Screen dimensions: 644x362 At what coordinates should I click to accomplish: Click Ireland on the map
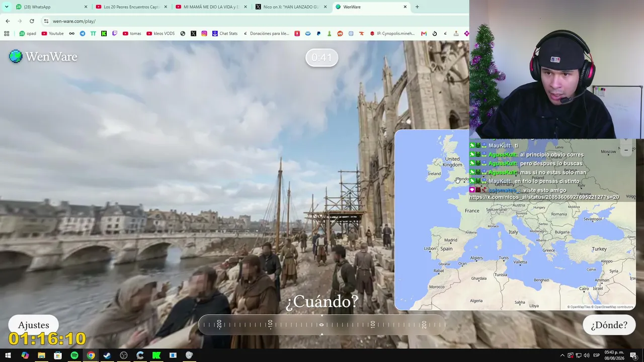coord(434,173)
